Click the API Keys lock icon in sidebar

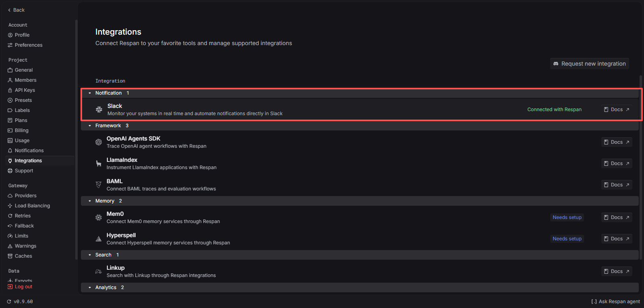click(x=10, y=90)
